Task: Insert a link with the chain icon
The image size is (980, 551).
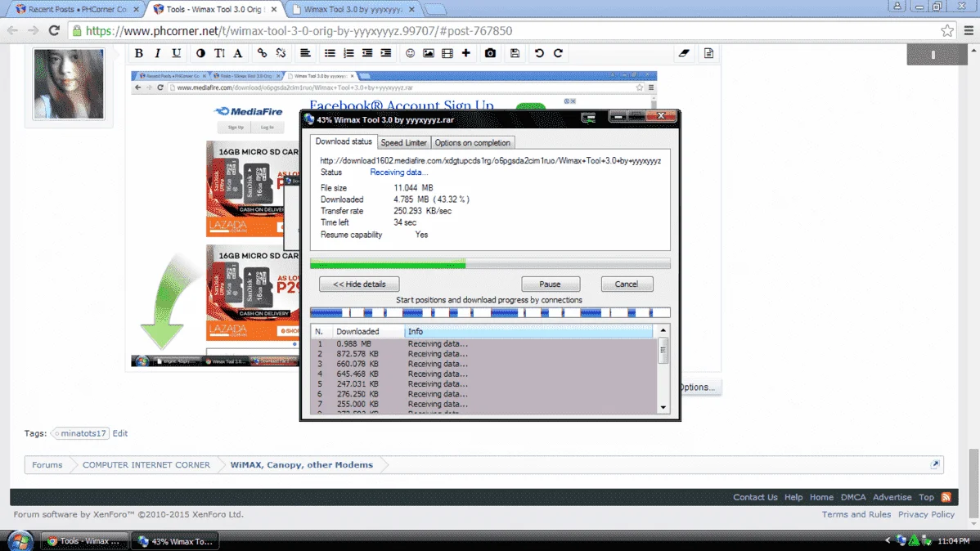Action: click(x=262, y=53)
